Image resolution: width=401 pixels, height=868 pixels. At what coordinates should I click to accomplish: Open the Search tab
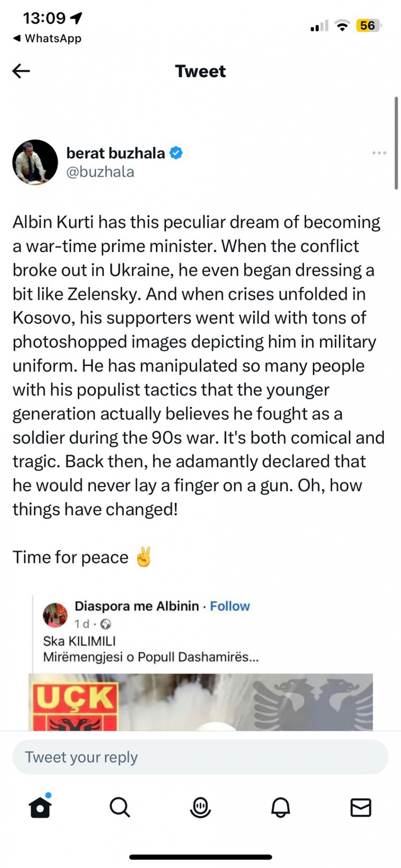point(120,807)
